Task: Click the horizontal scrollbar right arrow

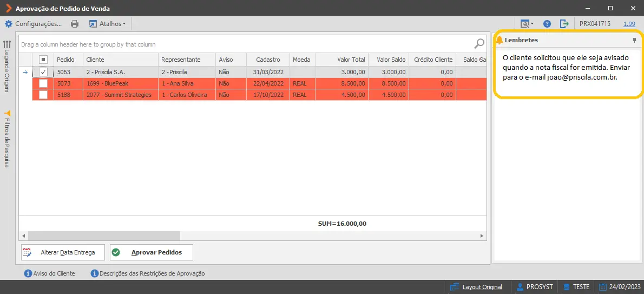Action: coord(482,236)
